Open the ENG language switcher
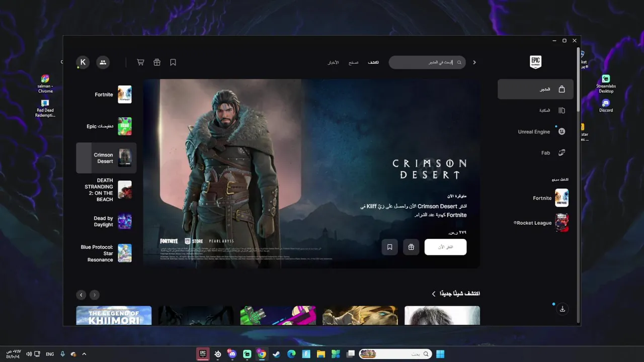Screen dimensions: 644x362 click(50, 354)
